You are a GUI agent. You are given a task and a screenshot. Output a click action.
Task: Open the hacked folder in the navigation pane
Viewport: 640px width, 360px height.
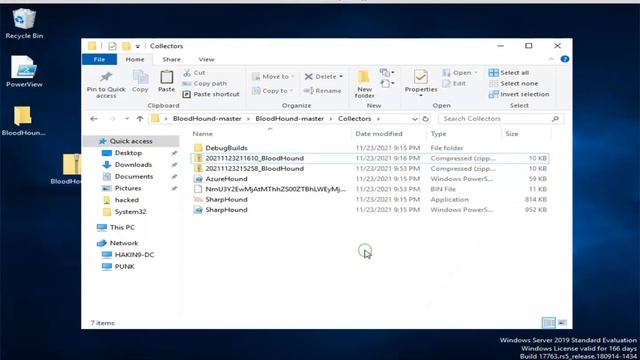pos(127,200)
